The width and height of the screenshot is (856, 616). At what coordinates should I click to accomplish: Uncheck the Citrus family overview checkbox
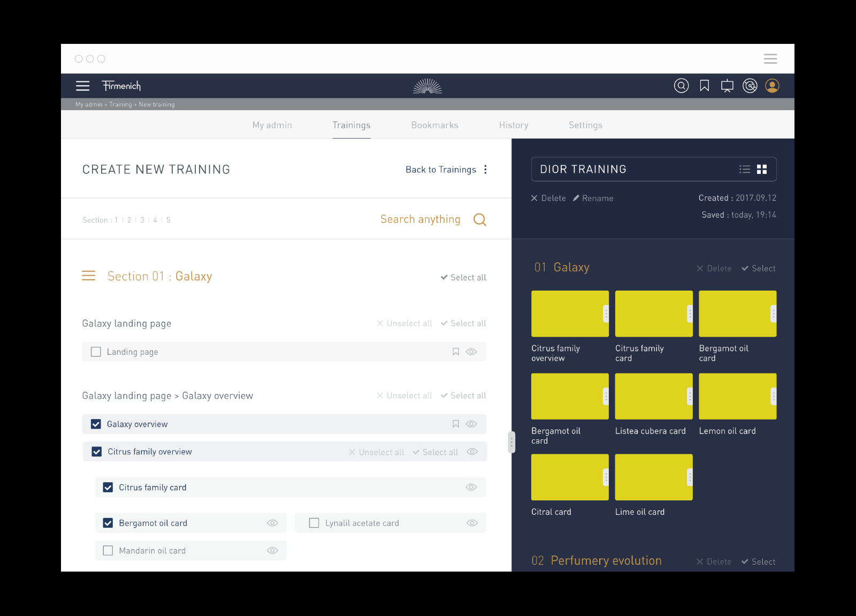pyautogui.click(x=97, y=452)
